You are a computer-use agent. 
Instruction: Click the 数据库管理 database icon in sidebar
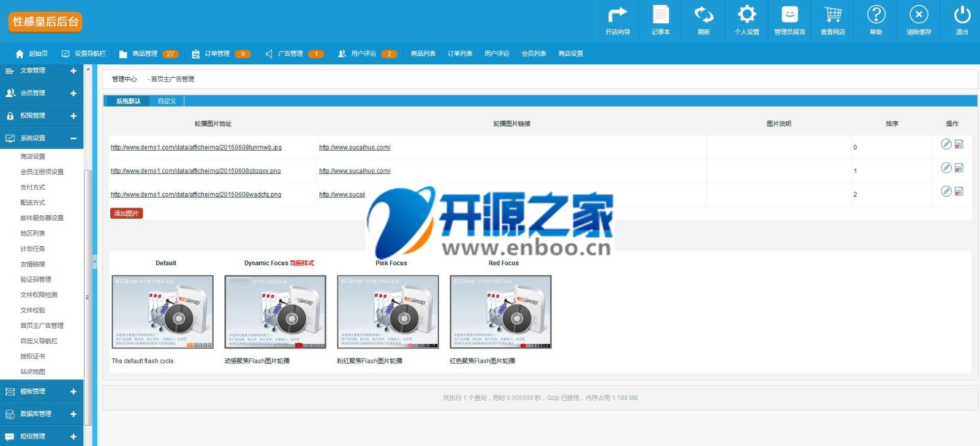[x=10, y=414]
